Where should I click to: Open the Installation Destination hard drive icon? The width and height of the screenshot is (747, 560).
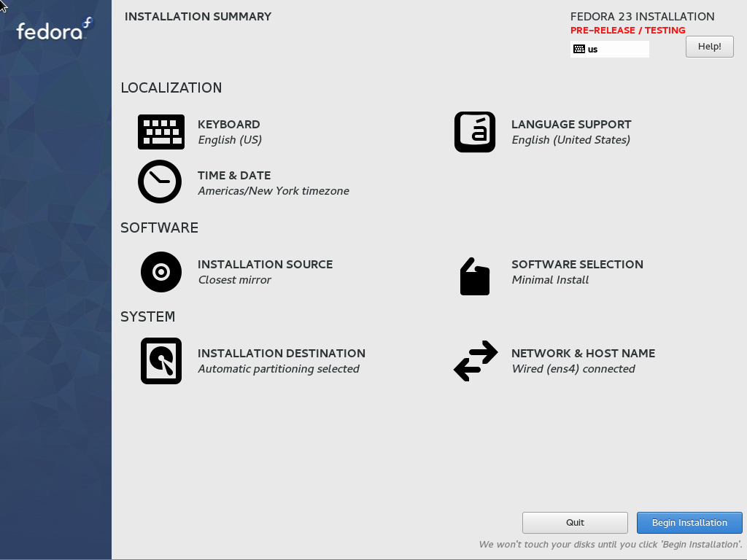tap(161, 361)
